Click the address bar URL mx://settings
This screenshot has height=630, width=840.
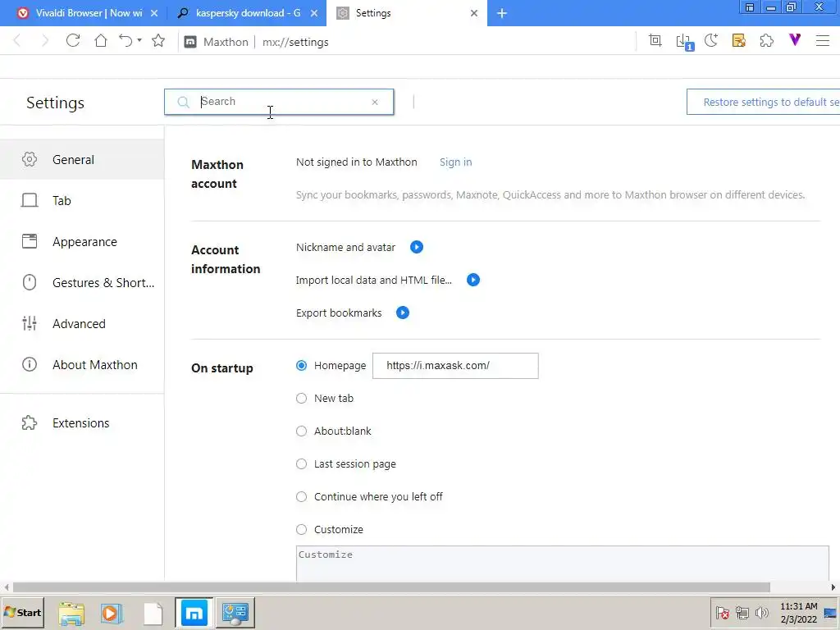point(295,43)
